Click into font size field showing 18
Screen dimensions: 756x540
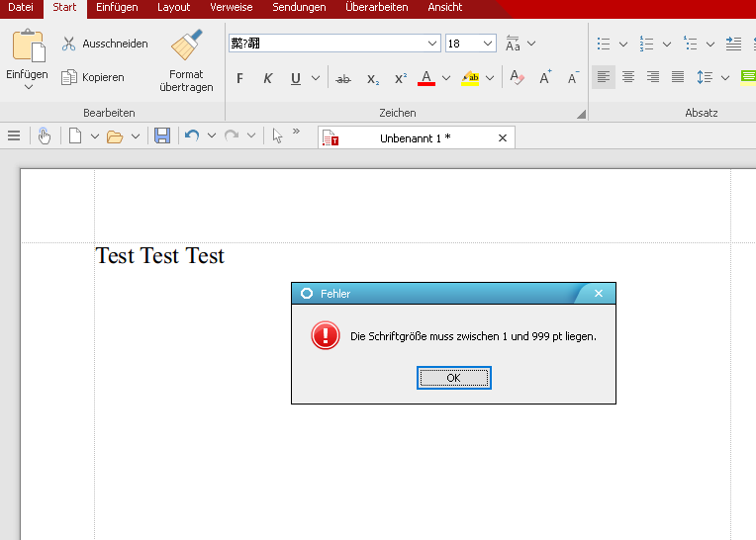tap(463, 44)
